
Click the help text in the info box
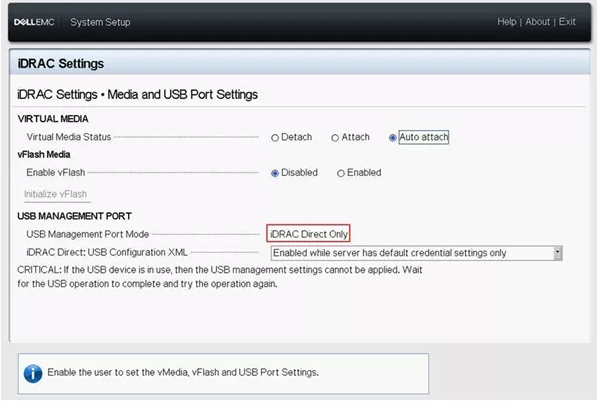(x=183, y=372)
